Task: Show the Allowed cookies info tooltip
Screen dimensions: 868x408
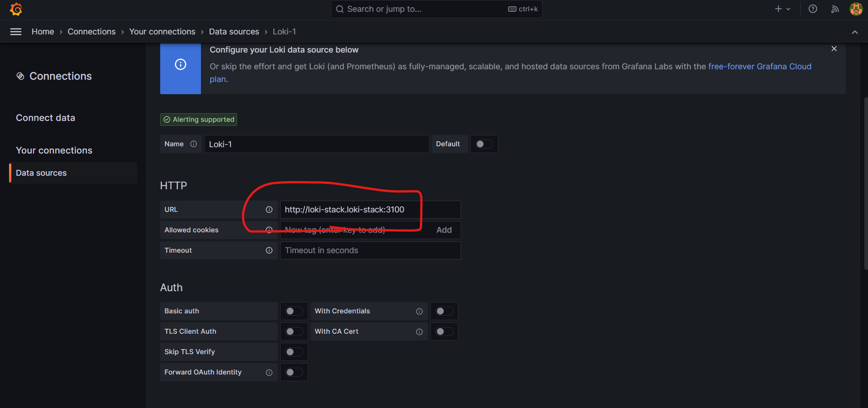Action: 269,230
